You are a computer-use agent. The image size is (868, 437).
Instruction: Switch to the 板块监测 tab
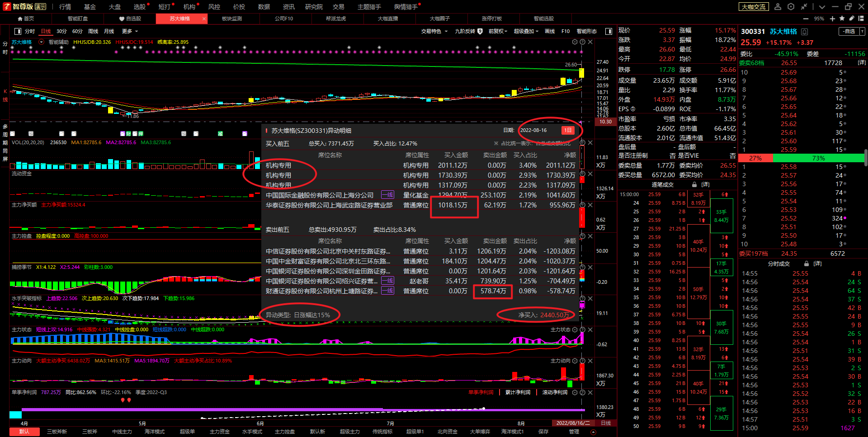(x=232, y=19)
